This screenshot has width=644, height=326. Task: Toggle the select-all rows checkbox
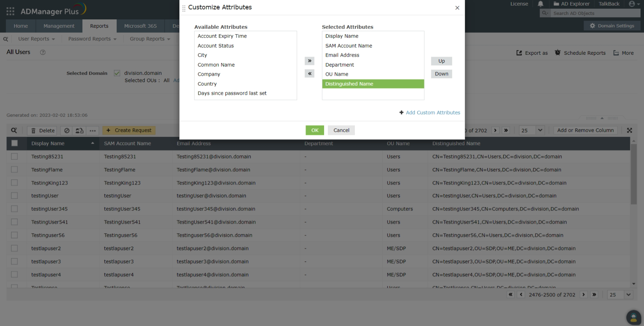tap(14, 143)
